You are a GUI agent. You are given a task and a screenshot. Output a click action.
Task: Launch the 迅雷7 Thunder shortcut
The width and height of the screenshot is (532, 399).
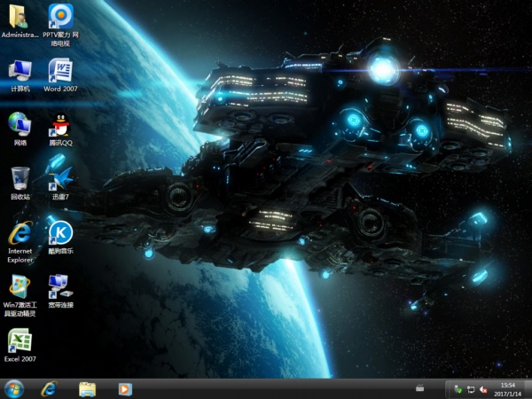coord(60,184)
